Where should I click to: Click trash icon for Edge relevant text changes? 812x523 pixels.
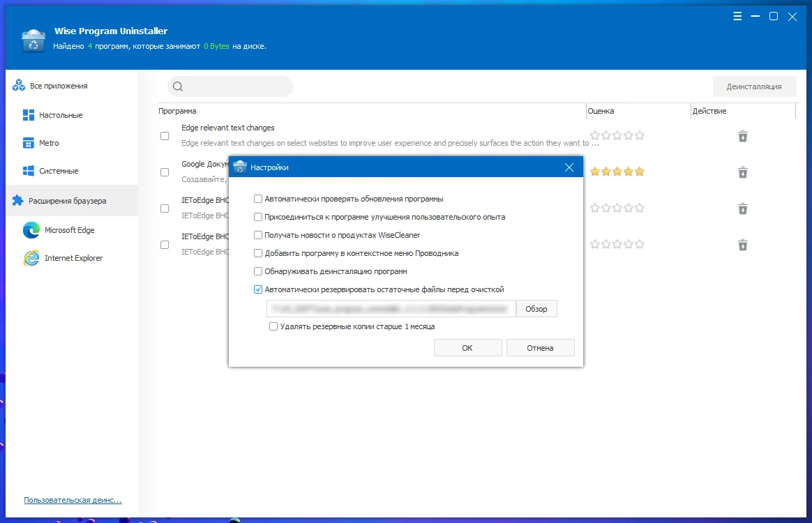[x=743, y=136]
